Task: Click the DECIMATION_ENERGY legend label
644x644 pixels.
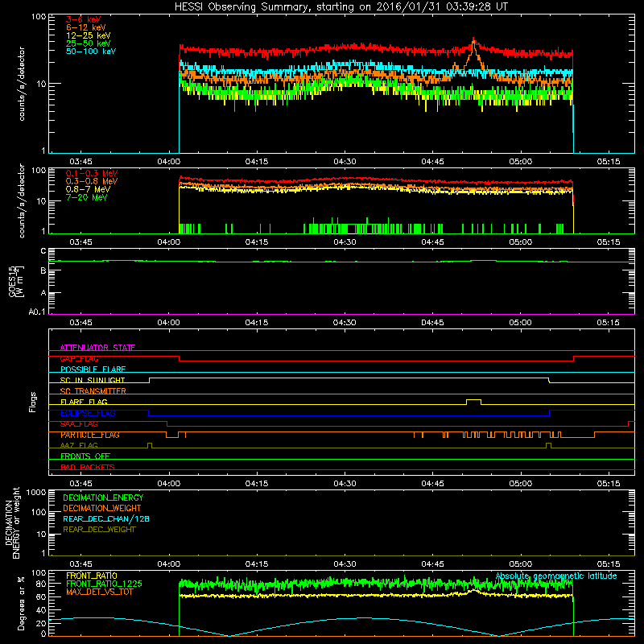Action: [x=103, y=497]
